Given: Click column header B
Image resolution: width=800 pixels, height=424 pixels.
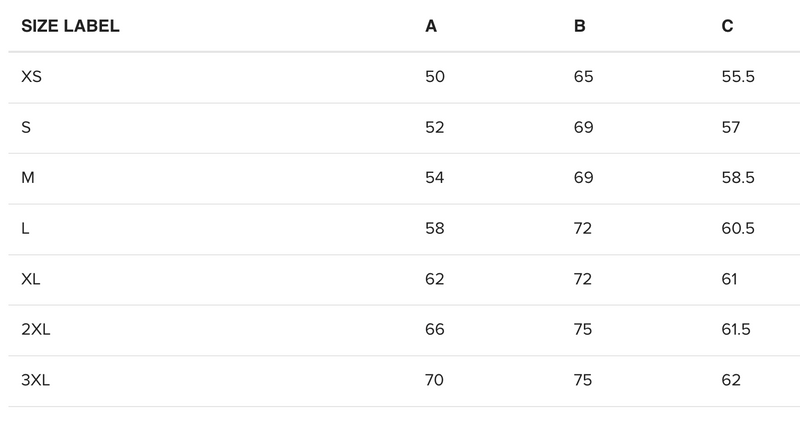Looking at the screenshot, I should pyautogui.click(x=580, y=26).
